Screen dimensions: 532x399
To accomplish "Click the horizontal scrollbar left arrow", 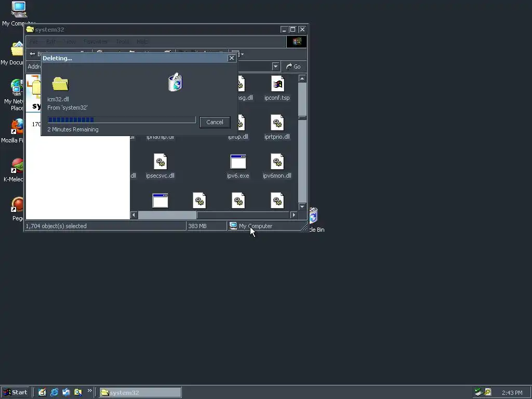I will [x=134, y=215].
